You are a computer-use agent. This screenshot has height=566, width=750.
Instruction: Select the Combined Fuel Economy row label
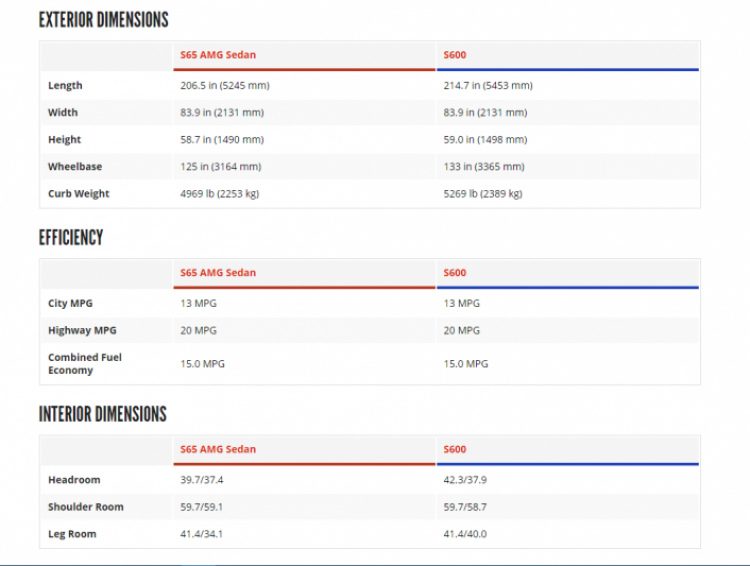85,364
